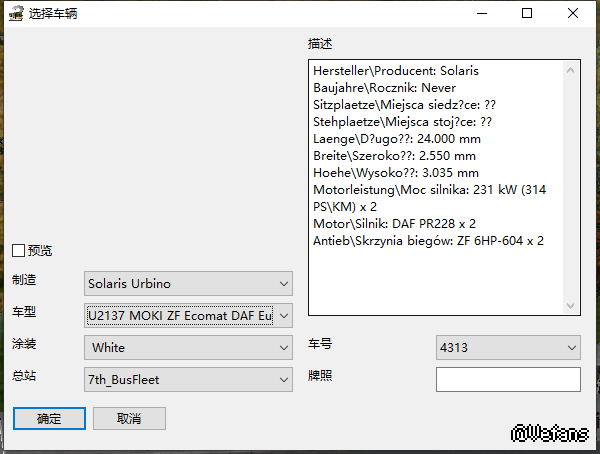Expand the 总站 depot dropdown showing 7th_BusFleet
This screenshot has height=454, width=600.
(x=188, y=379)
